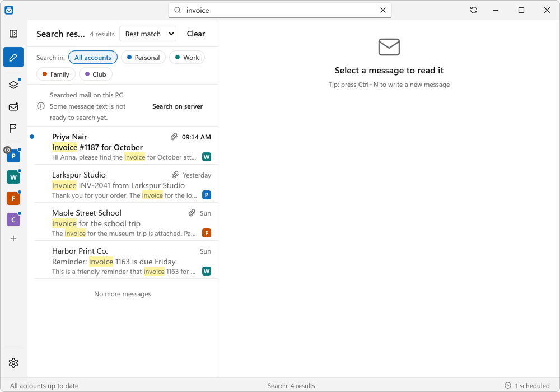Click attachment paperclip on Maple Street School email
Screen dimensions: 560x392
[192, 213]
